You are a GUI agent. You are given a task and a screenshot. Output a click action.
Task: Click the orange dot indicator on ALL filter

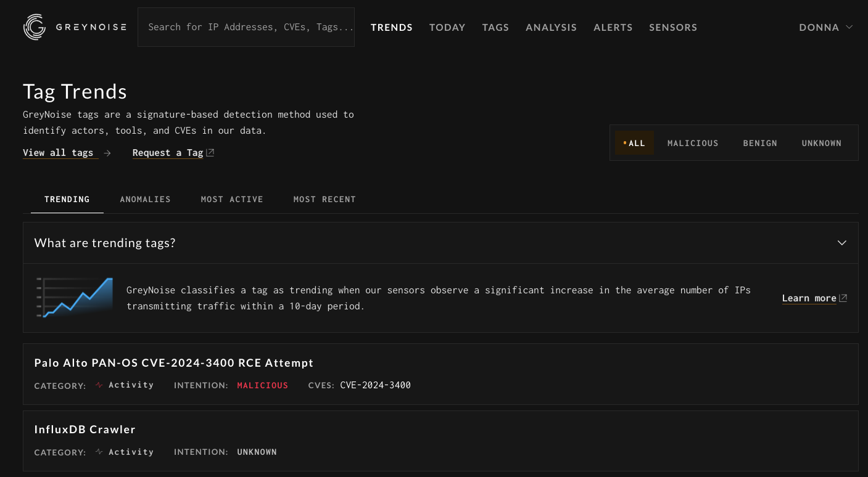pos(625,142)
